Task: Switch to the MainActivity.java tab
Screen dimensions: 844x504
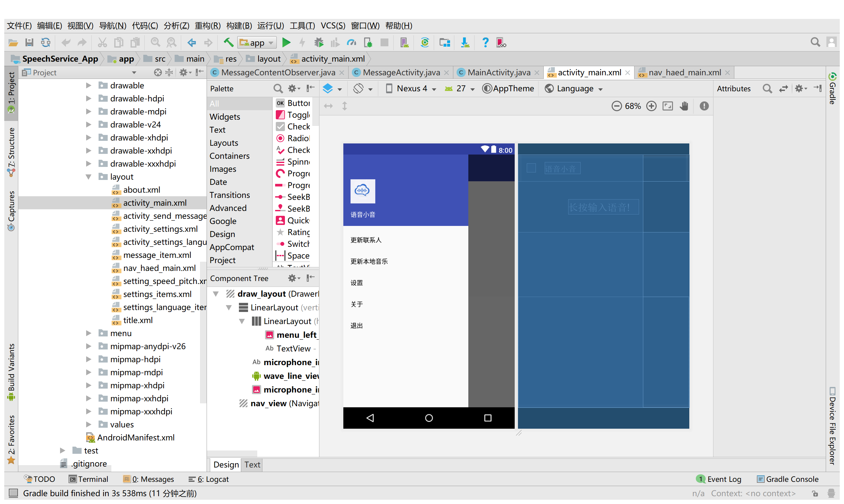Action: [498, 73]
